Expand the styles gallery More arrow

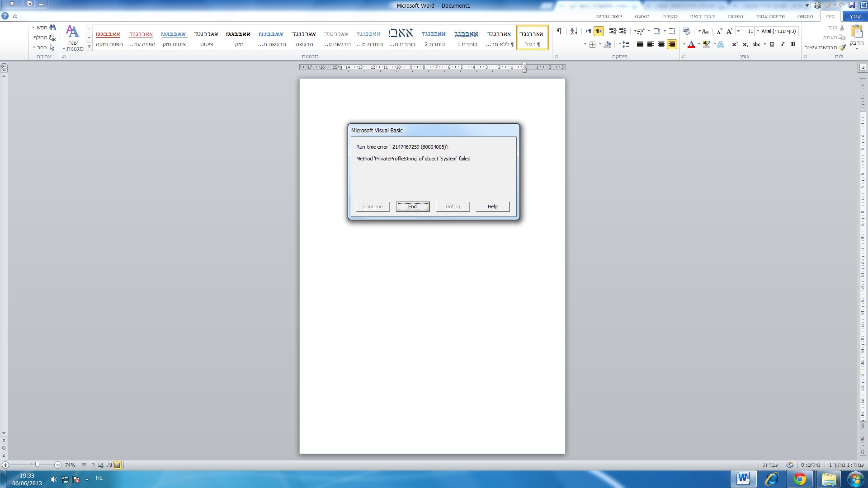tap(89, 47)
